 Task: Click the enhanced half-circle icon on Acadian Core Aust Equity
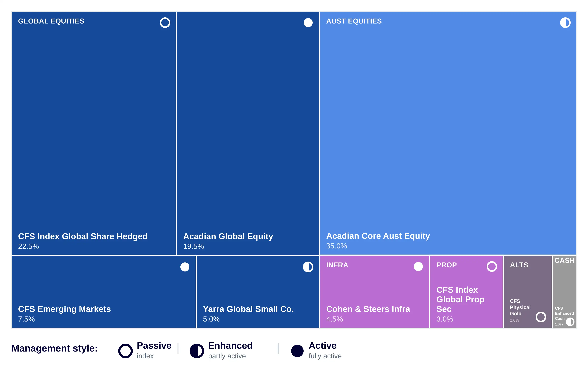pyautogui.click(x=565, y=22)
